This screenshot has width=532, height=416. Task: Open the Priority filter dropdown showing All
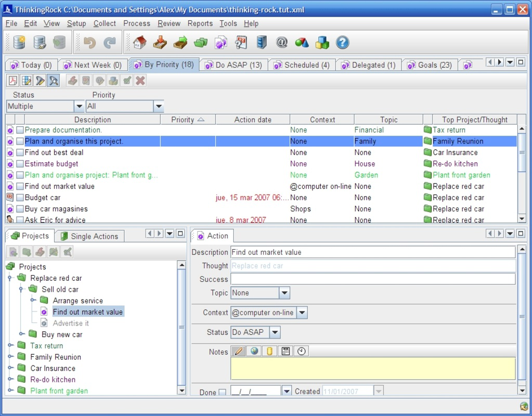pyautogui.click(x=158, y=106)
